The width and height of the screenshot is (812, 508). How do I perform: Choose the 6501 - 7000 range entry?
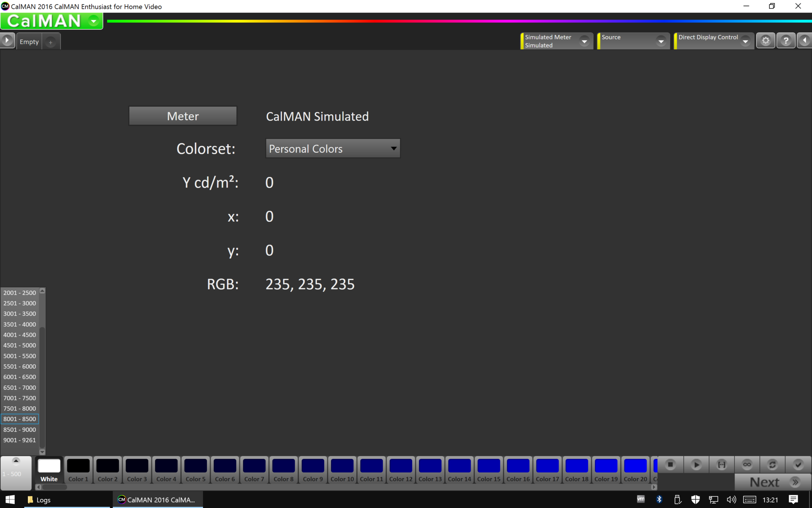point(19,387)
